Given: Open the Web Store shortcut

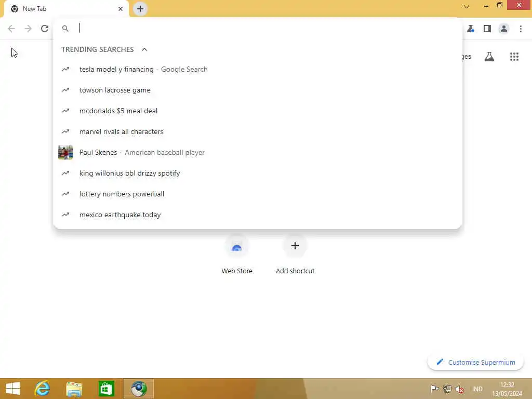Looking at the screenshot, I should point(237,255).
